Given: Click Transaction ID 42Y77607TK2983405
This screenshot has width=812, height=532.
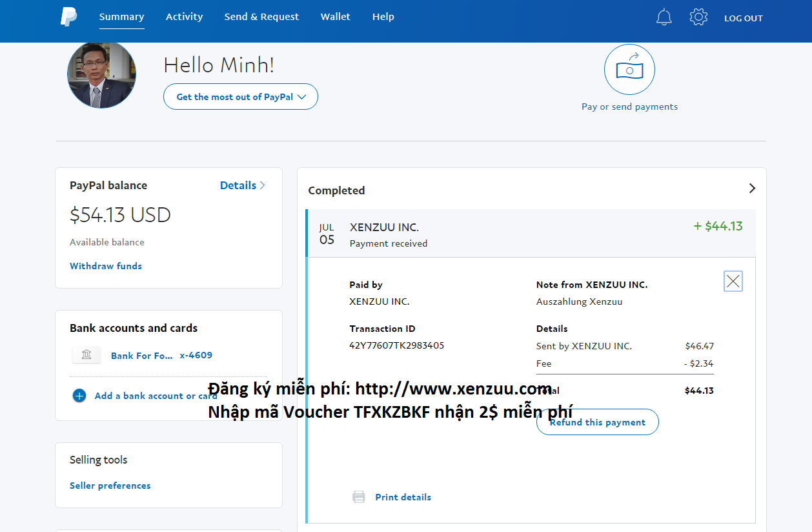Looking at the screenshot, I should [397, 345].
